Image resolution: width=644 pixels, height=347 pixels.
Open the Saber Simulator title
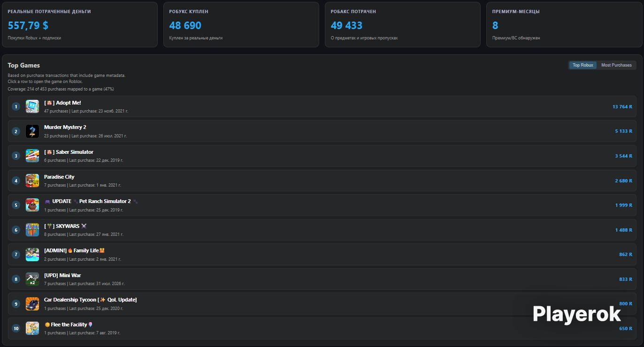69,152
